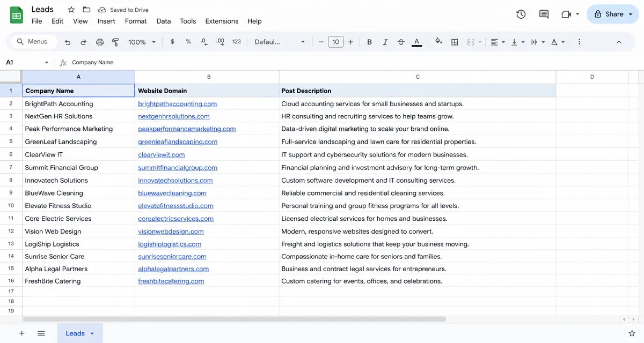Select the column C header
This screenshot has width=644, height=343.
(418, 77)
